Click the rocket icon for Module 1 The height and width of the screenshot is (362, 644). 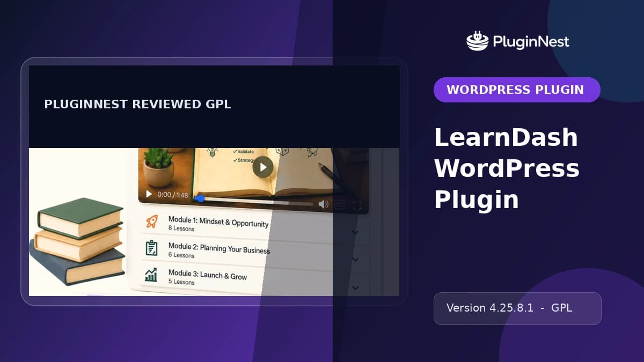pyautogui.click(x=151, y=222)
